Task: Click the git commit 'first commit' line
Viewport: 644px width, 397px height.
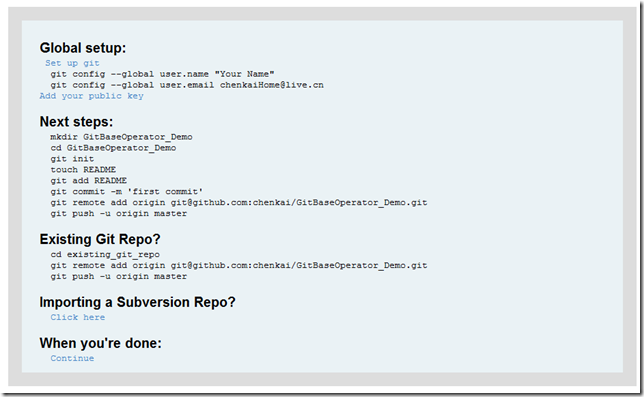Action: [126, 192]
